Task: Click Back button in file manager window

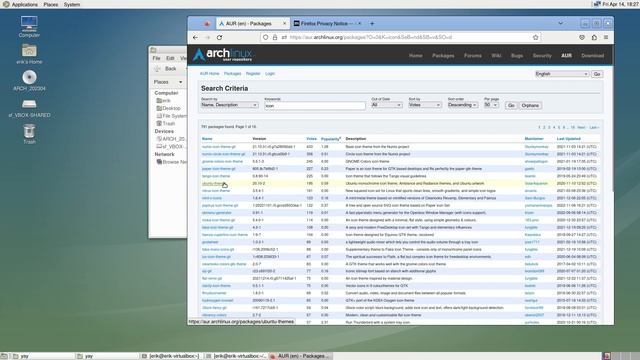Action: click(x=166, y=69)
